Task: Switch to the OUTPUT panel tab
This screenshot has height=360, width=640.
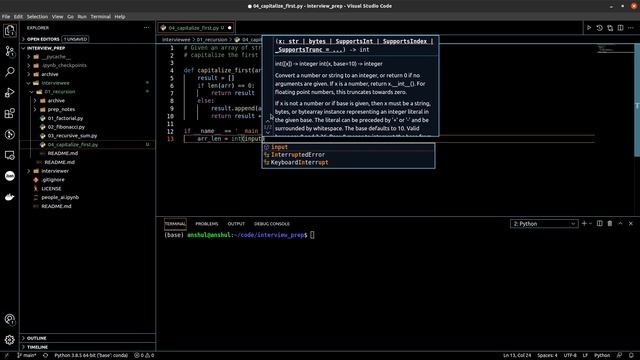Action: [x=236, y=224]
